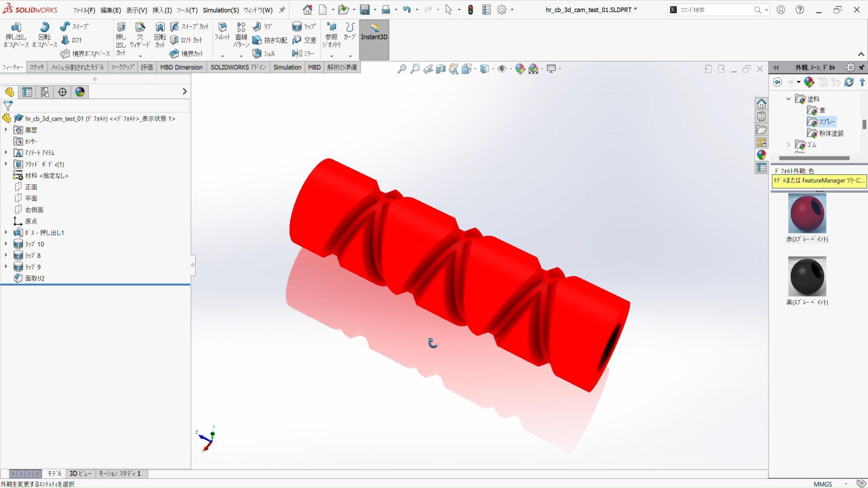The image size is (868, 488).
Task: Open the Hole Wizard tool
Action: [x=140, y=35]
